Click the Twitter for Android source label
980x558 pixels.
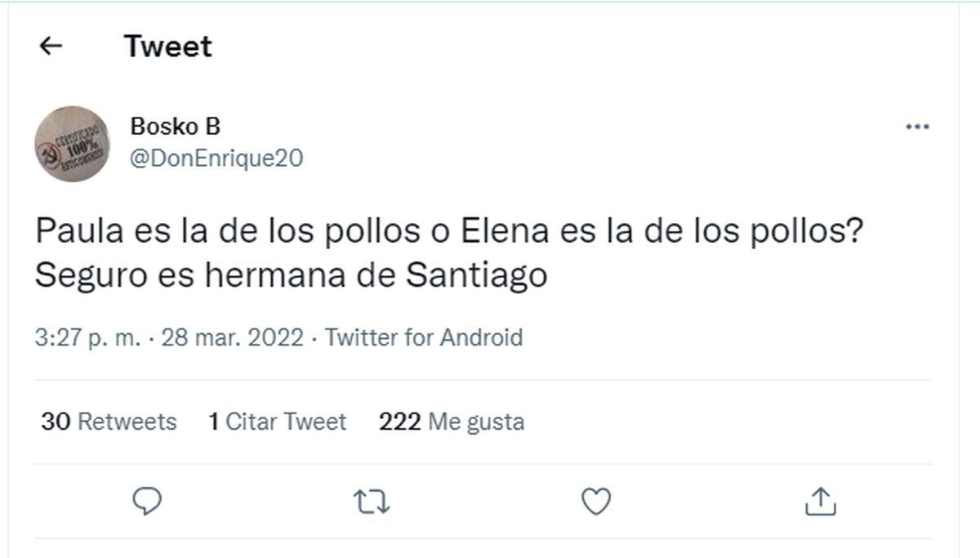pyautogui.click(x=424, y=337)
